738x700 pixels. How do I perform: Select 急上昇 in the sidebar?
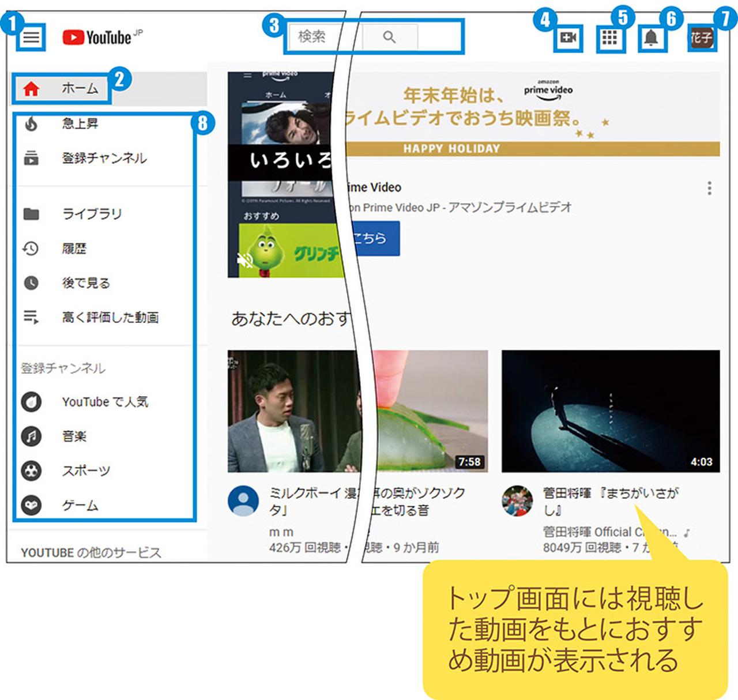(80, 123)
